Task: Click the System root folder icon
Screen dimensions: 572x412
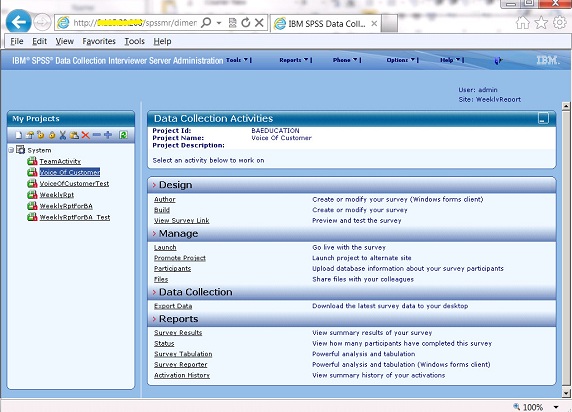Action: click(x=21, y=150)
